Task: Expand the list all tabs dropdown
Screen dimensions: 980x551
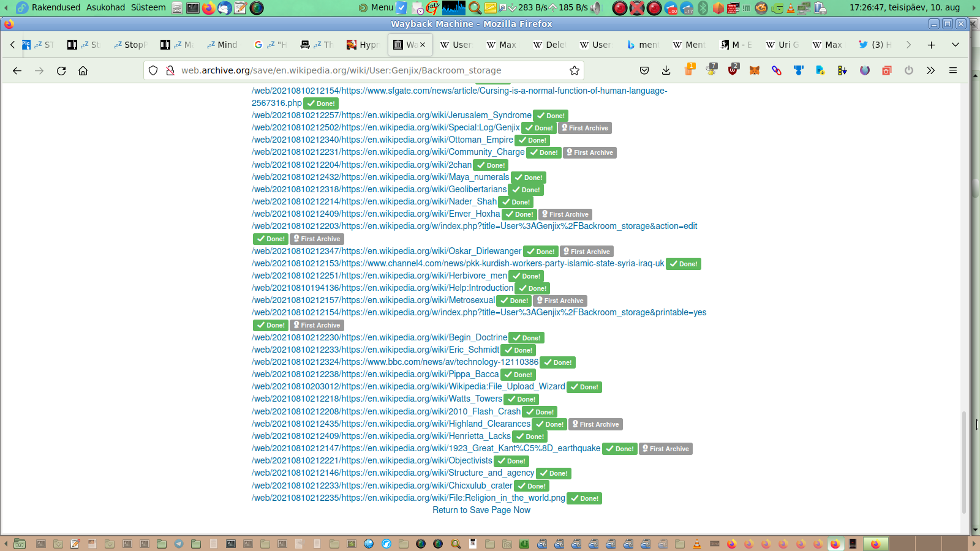Action: click(x=955, y=45)
